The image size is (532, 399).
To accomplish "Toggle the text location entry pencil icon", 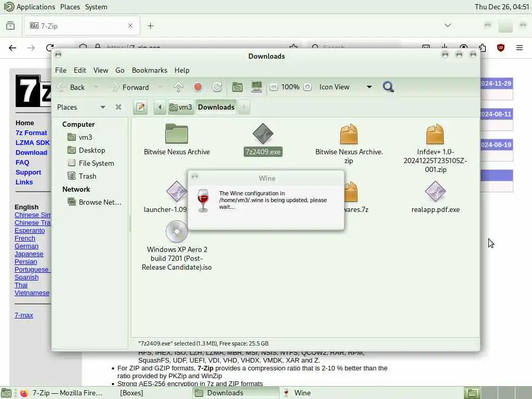I will pyautogui.click(x=140, y=107).
